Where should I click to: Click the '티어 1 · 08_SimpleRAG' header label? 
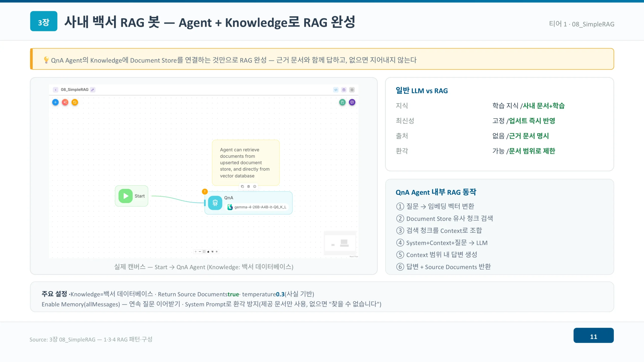(582, 24)
